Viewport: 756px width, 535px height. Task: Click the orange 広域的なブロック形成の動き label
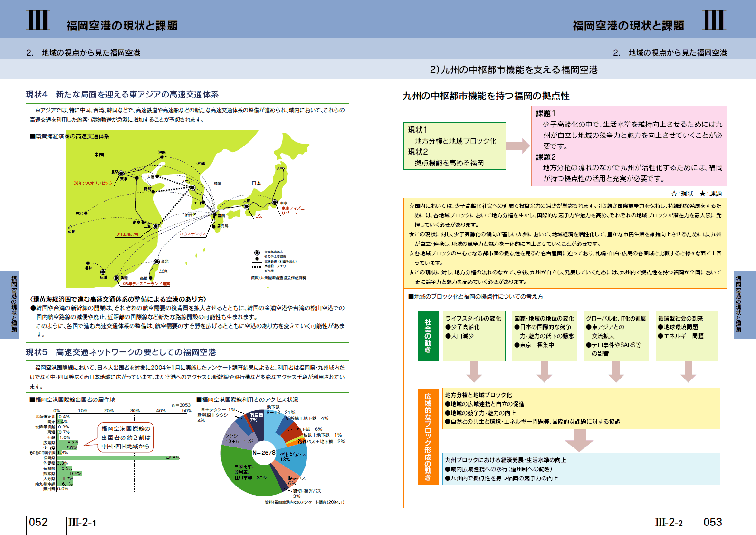pyautogui.click(x=428, y=437)
